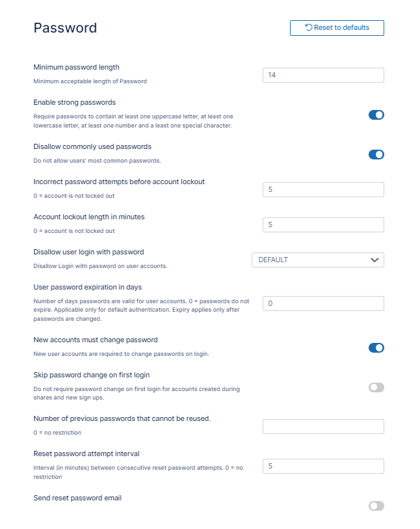Click the 'Send reset password email' label
Screen dimensions: 420x529
tap(77, 498)
